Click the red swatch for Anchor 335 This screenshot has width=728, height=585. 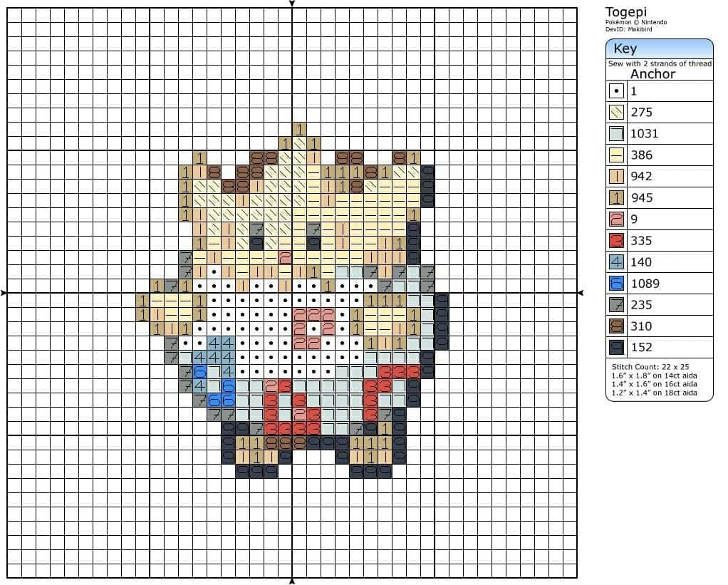(x=616, y=241)
